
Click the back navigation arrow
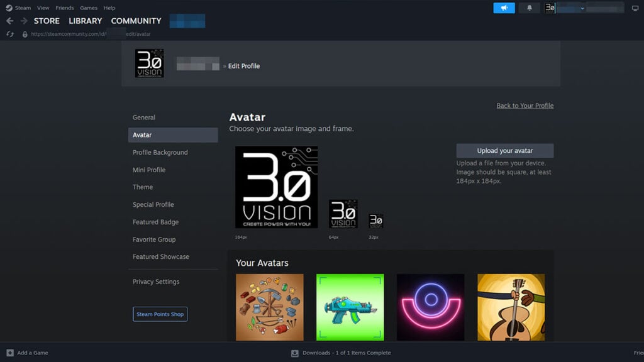click(10, 20)
